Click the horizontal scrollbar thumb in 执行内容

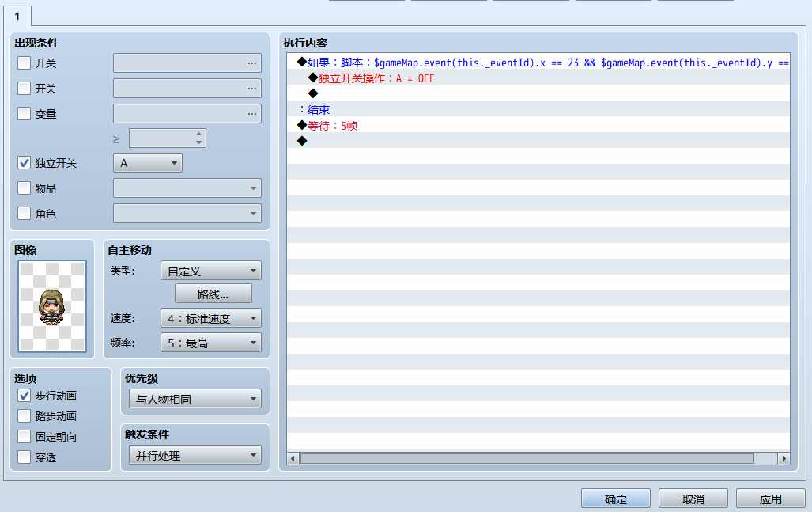527,459
